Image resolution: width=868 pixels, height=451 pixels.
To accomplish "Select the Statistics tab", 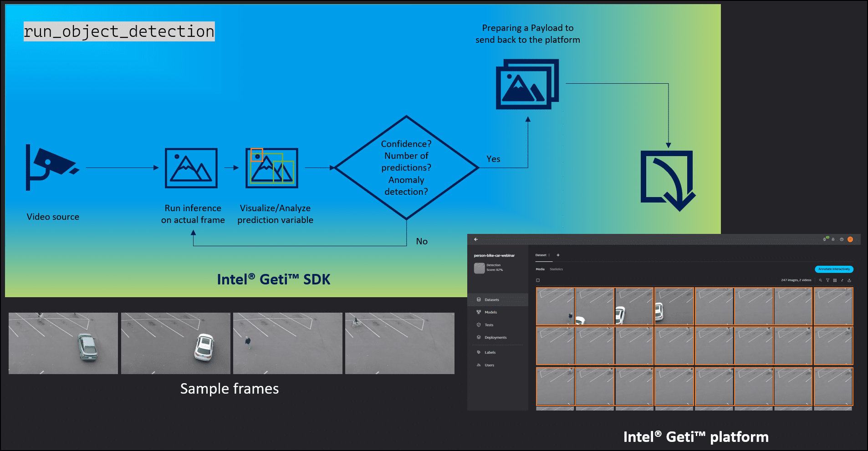I will (556, 269).
